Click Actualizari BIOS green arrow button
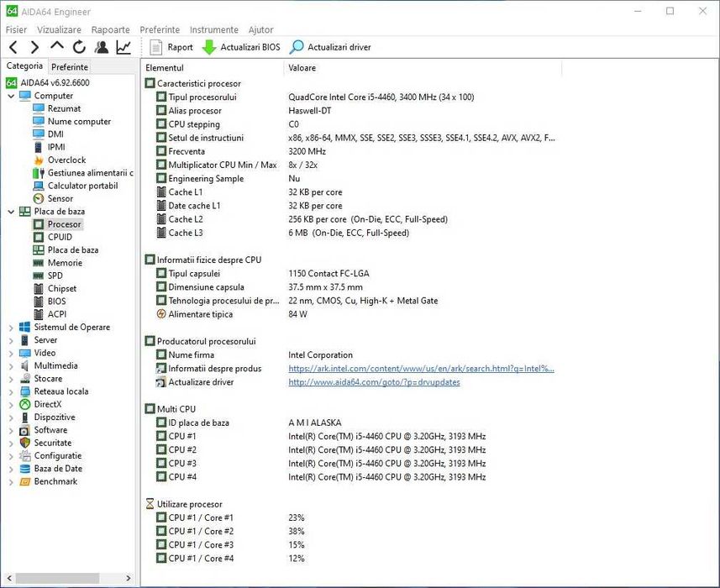Screen dimensions: 720x588 [x=241, y=47]
